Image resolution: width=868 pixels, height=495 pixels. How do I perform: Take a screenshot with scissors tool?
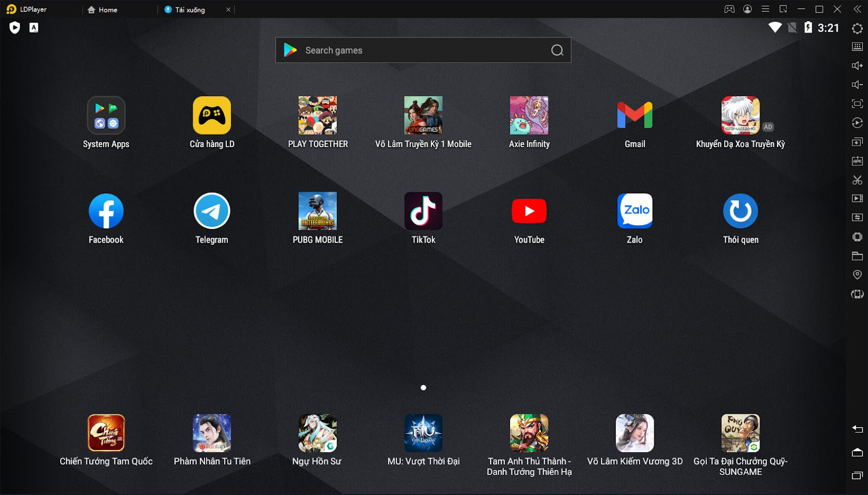(x=857, y=180)
